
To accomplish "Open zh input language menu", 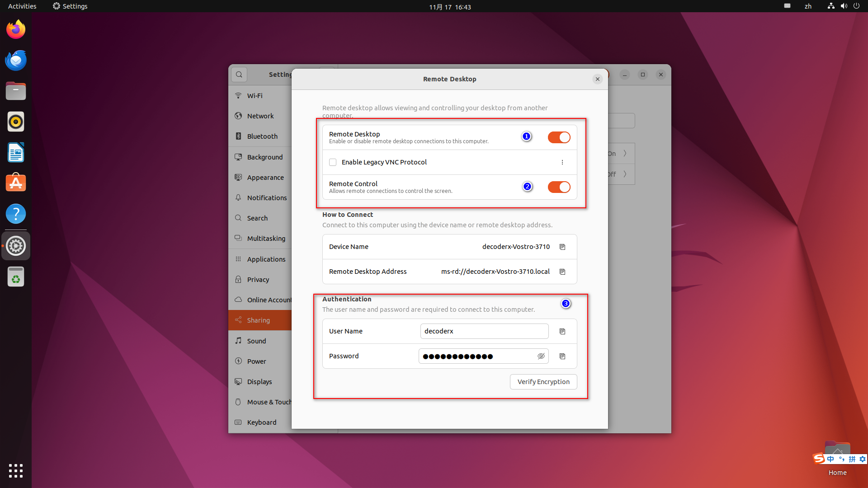I will pos(808,6).
